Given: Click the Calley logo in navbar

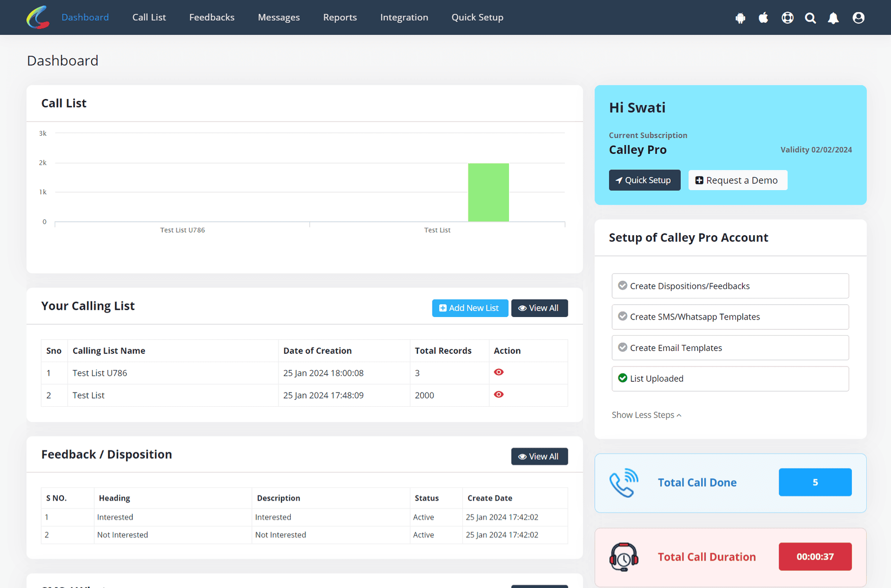Looking at the screenshot, I should [38, 17].
